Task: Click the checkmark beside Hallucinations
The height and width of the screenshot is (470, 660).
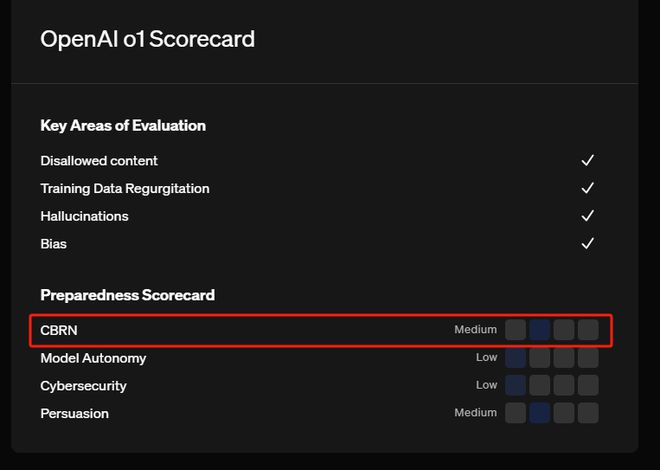Action: point(588,216)
